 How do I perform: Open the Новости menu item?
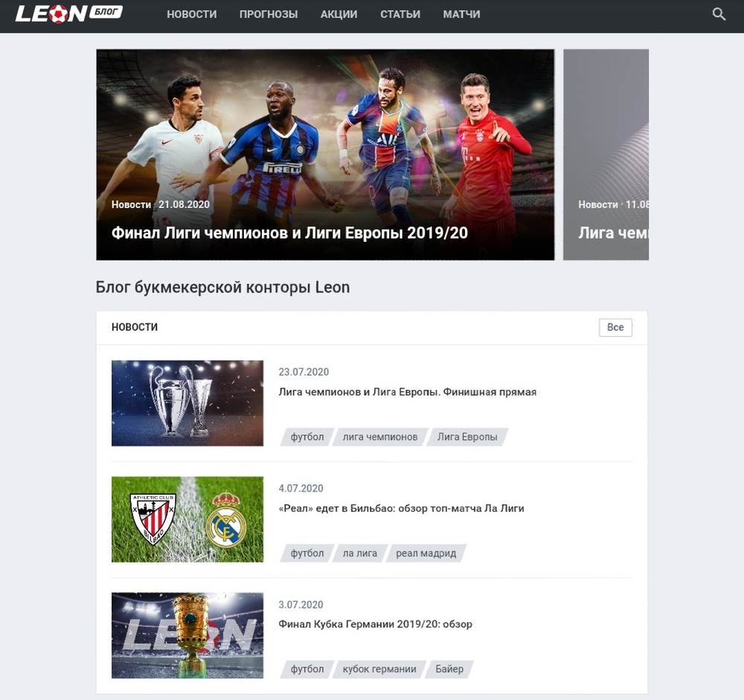click(192, 14)
